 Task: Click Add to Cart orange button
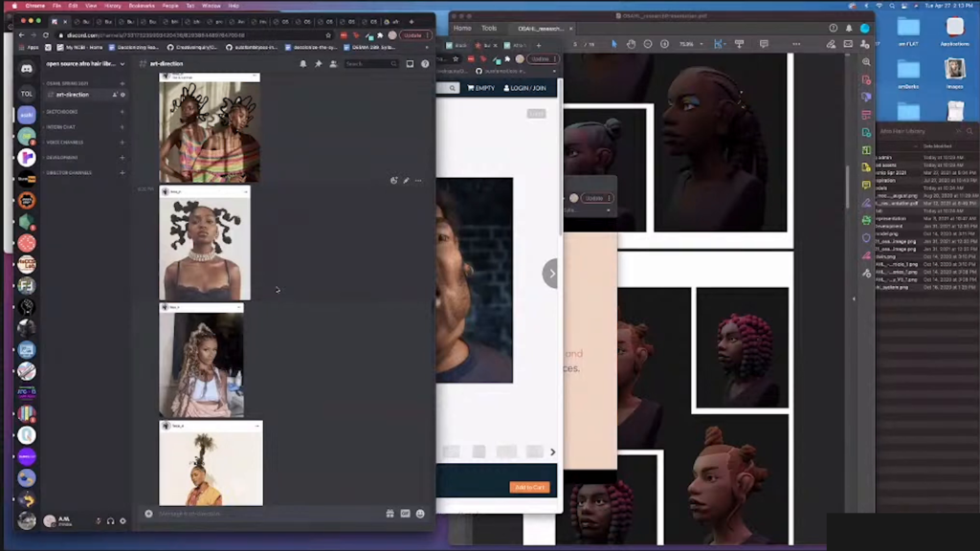coord(530,487)
